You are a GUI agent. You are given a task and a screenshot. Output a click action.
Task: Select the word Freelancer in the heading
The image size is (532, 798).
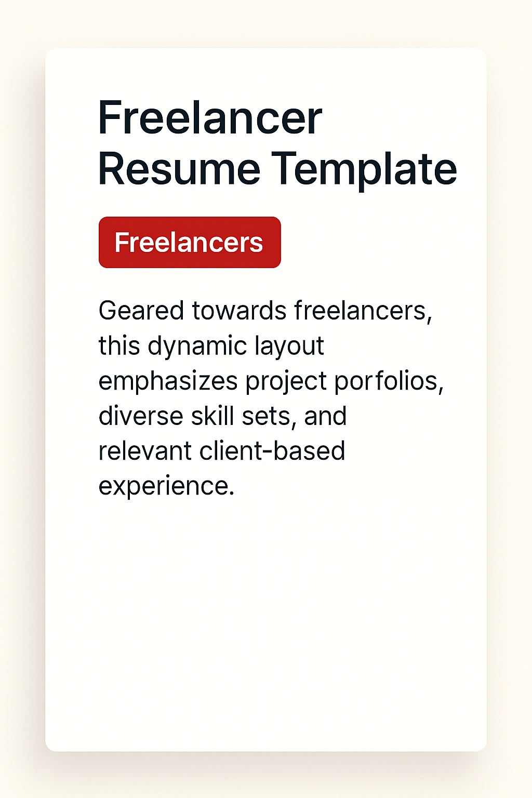[x=210, y=118]
